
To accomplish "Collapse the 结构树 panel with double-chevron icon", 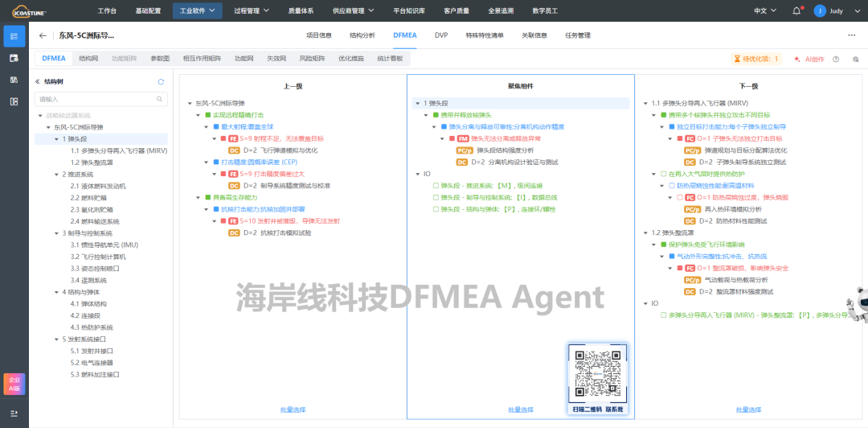I will point(38,81).
